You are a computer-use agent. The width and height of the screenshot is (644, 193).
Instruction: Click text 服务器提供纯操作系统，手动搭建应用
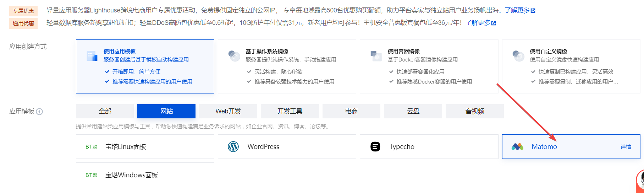(291, 59)
